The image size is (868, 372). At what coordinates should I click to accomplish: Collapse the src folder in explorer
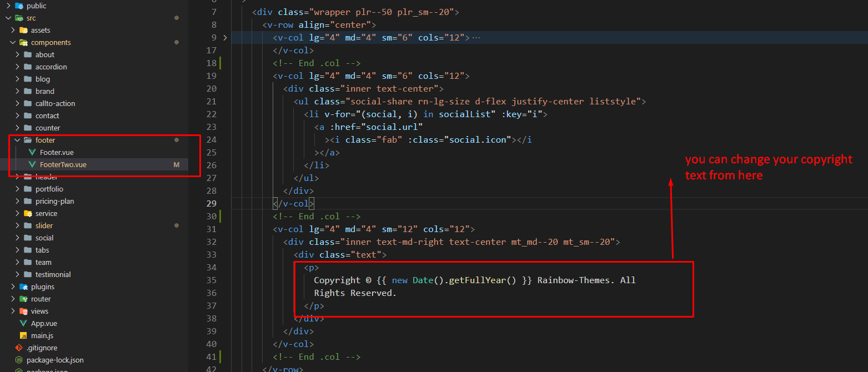coord(8,18)
